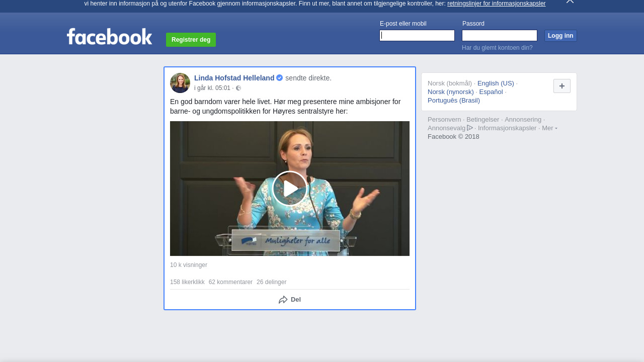Viewport: 644px width, 362px height.
Task: Open Linda Hofstad Helleland's profile picture
Action: pyautogui.click(x=180, y=83)
